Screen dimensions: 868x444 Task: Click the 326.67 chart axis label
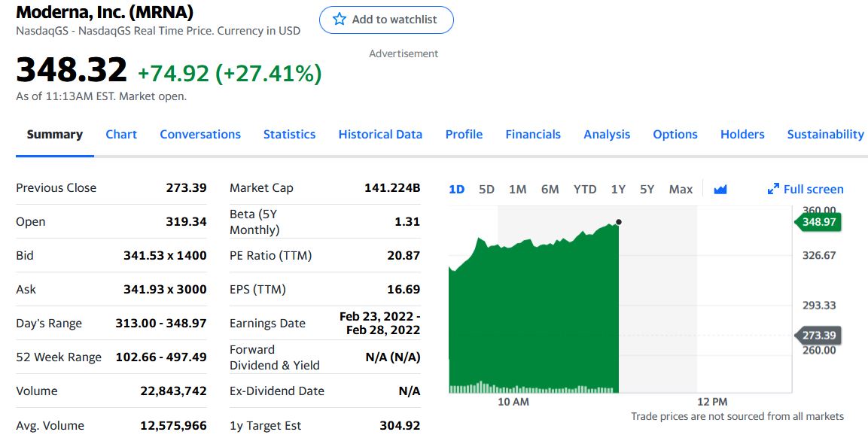[x=819, y=255]
